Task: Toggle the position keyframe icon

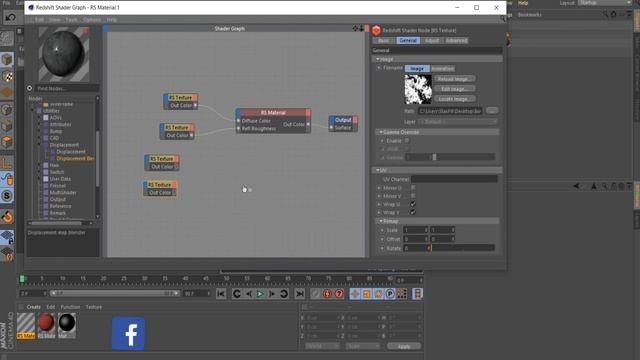Action: [355, 294]
